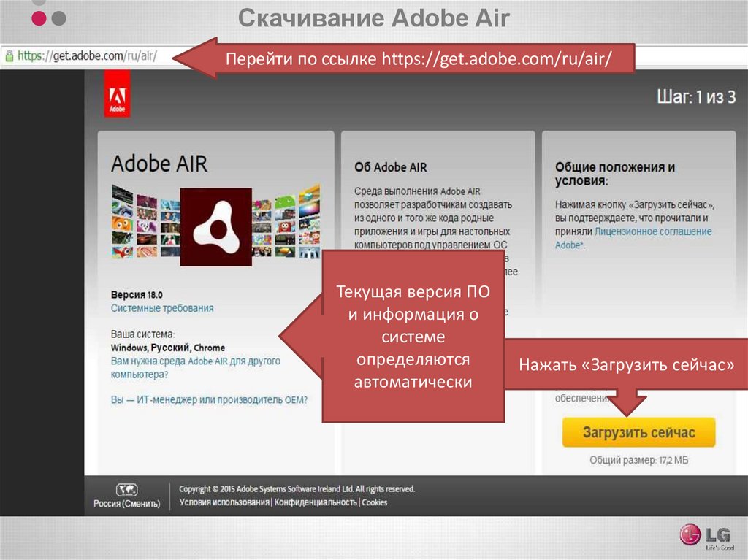Click the green lock icon in address bar
The width and height of the screenshot is (748, 560).
click(9, 56)
